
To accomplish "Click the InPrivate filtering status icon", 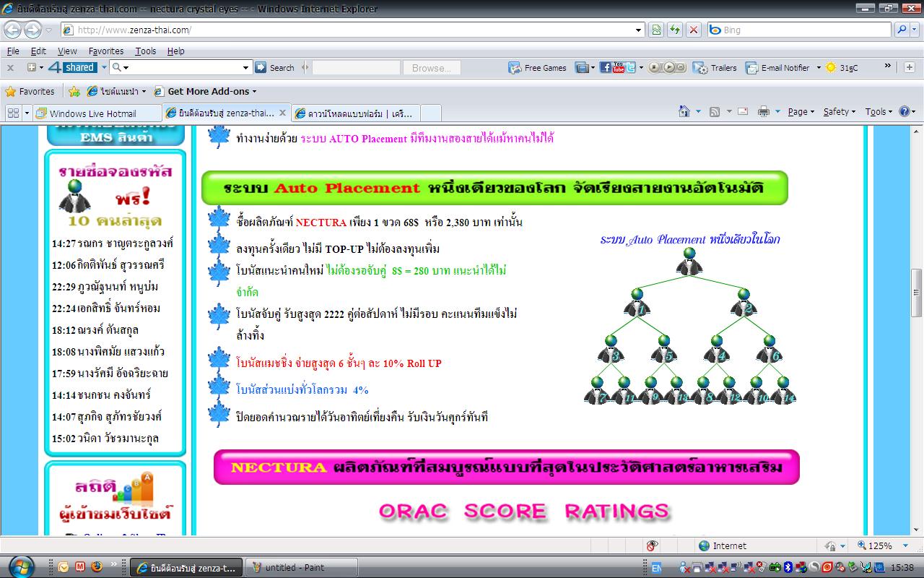I will coord(652,545).
